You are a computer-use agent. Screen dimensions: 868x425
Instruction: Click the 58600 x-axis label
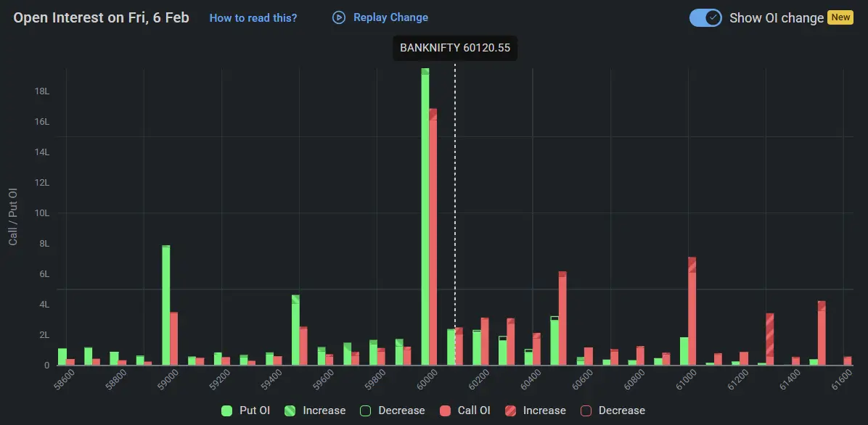65,380
